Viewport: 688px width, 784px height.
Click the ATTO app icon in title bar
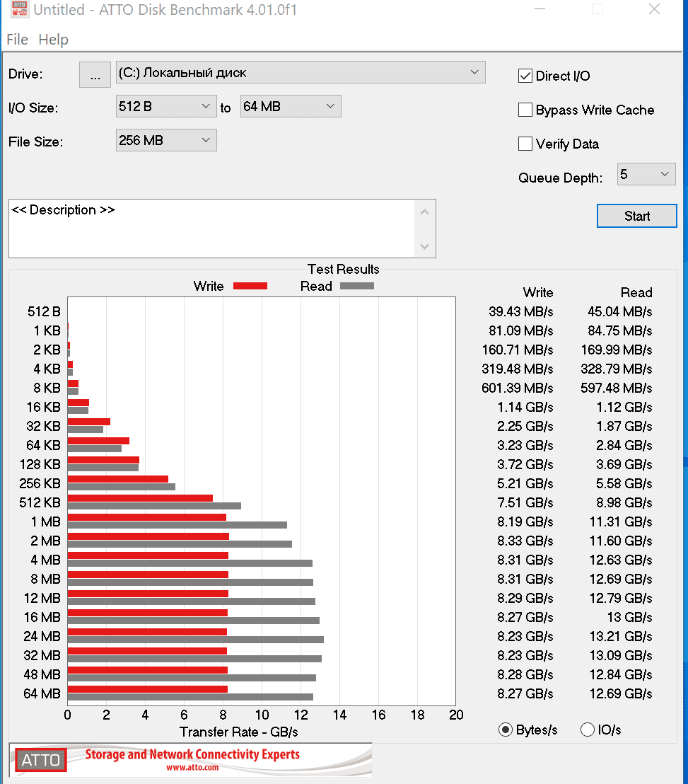[19, 8]
